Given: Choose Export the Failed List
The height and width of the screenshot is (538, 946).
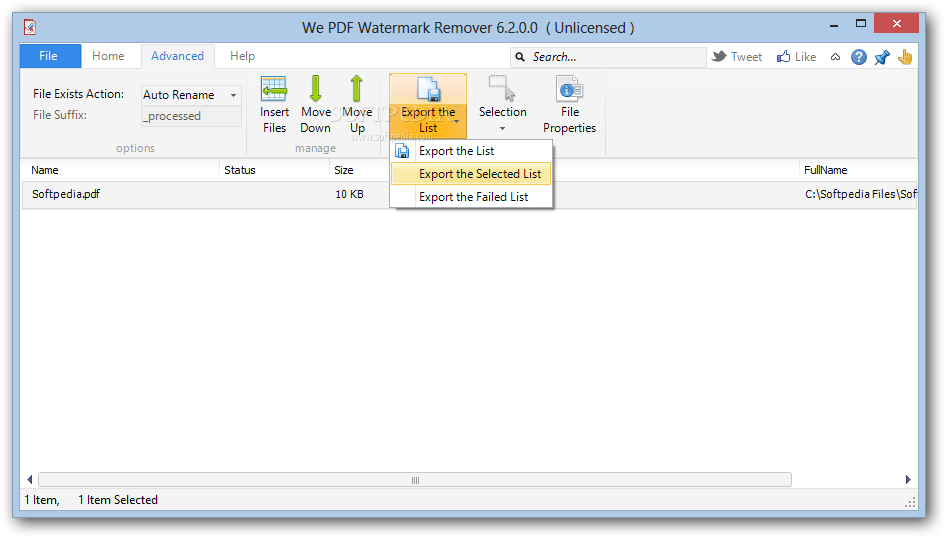Looking at the screenshot, I should click(471, 197).
